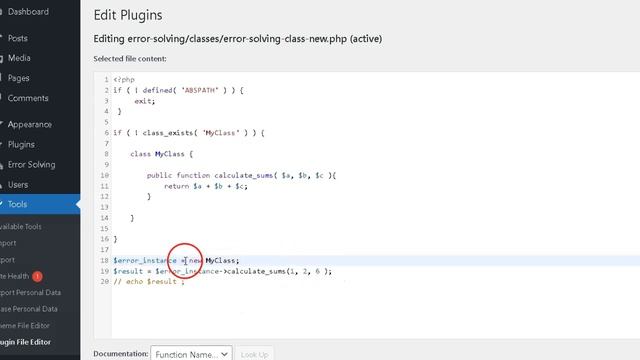The height and width of the screenshot is (360, 640).
Task: Click the 'Editing error-solving/classes/error-solving-class-new.php' heading
Action: click(238, 39)
